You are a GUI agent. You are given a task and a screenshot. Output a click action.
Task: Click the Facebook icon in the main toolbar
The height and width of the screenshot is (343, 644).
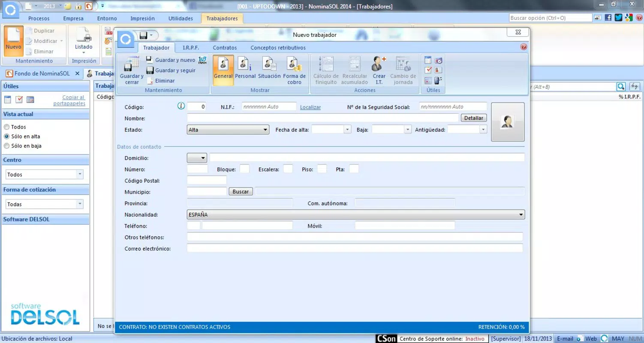(x=608, y=18)
